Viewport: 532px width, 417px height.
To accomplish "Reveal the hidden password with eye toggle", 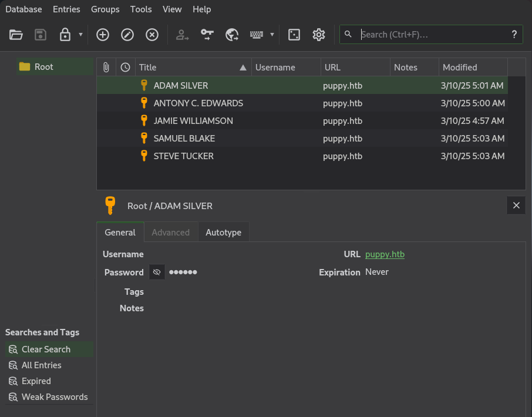I will [x=157, y=273].
